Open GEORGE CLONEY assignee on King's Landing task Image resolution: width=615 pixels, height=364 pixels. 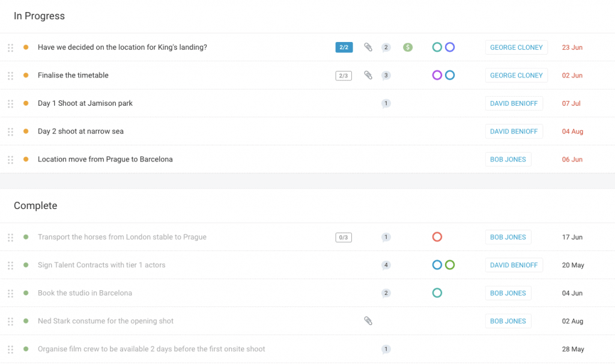517,47
